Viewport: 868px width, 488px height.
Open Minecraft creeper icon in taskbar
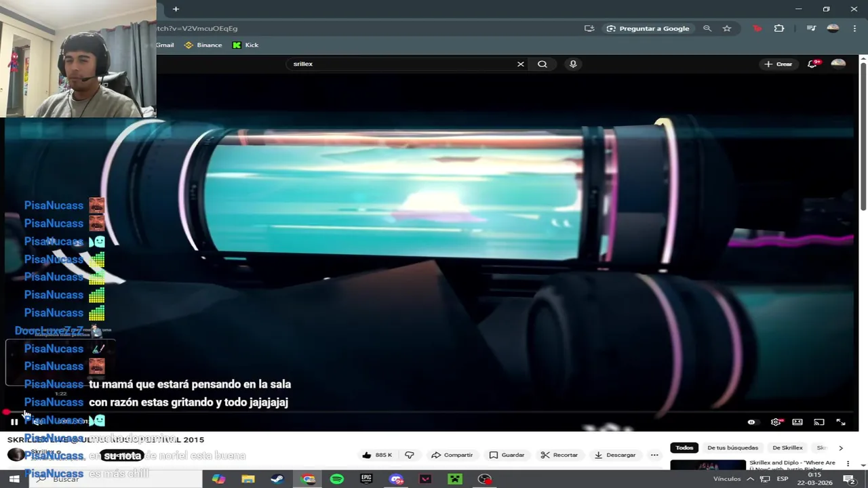[455, 479]
